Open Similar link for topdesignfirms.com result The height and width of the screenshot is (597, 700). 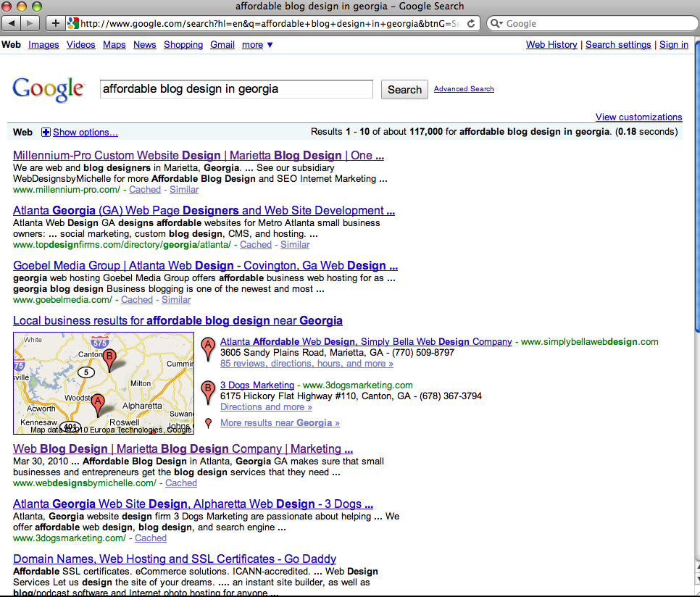pos(295,244)
